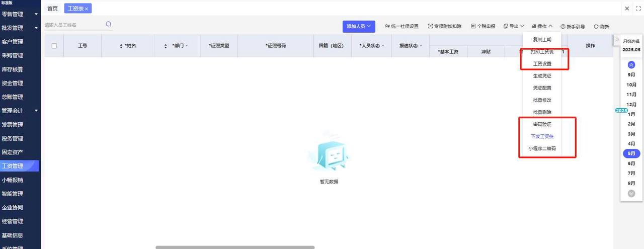Viewport: 644px width, 249px height.
Task: Choose 打印工资表 from the menu
Action: point(542,52)
